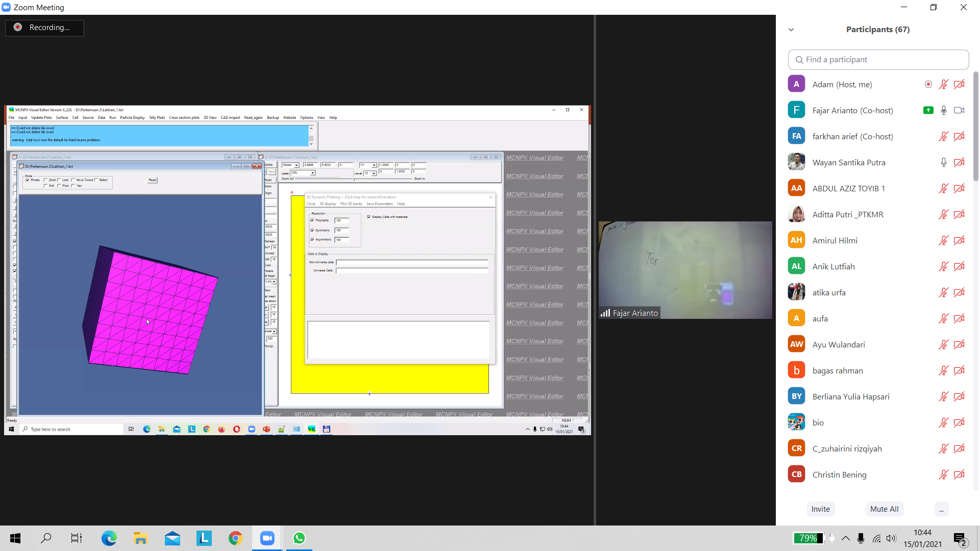The image size is (980, 551).
Task: Click the Mute All button
Action: point(884,509)
